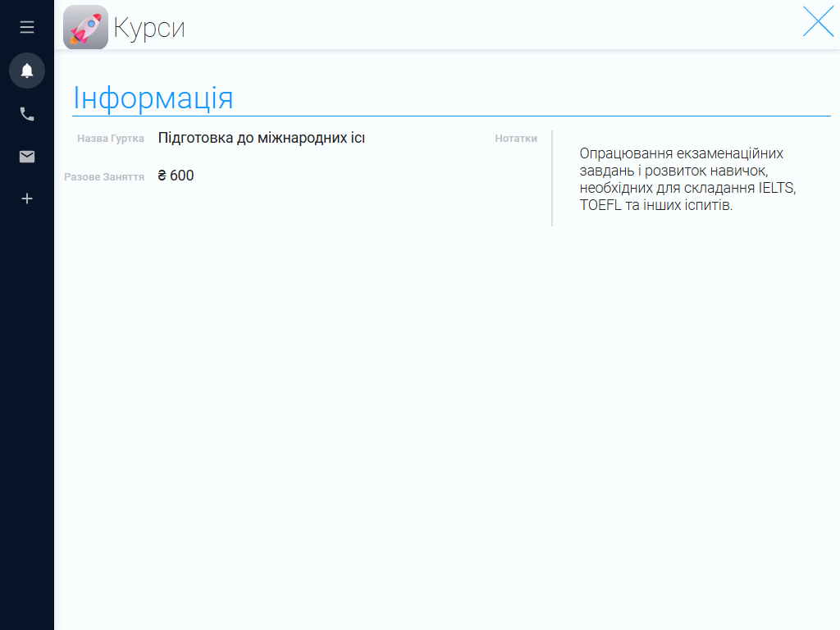Image resolution: width=840 pixels, height=630 pixels.
Task: Open the mail envelope icon
Action: pyautogui.click(x=27, y=157)
